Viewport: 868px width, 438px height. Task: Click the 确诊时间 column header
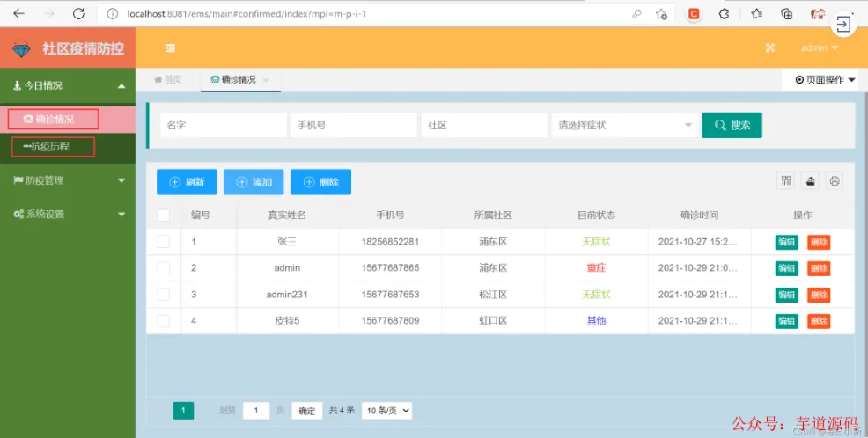click(699, 215)
